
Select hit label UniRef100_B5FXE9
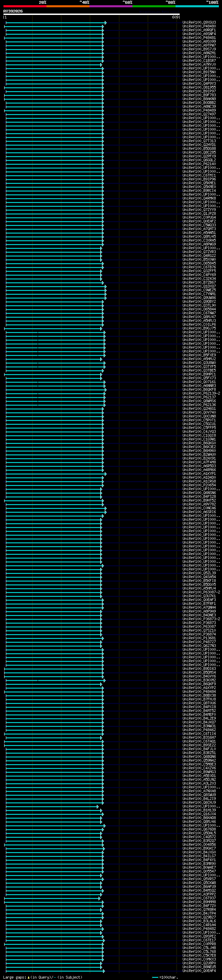[x=199, y=355]
